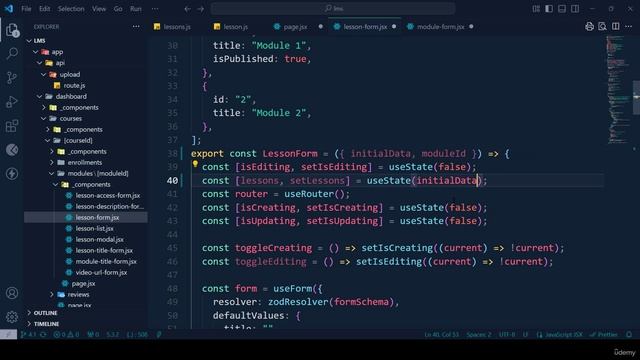640x360 pixels.
Task: Click Ln 40, Col 53 position indicator
Action: point(442,335)
